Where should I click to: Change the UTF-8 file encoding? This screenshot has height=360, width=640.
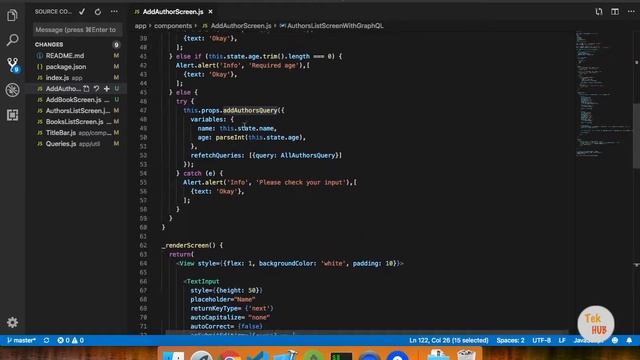click(x=541, y=340)
